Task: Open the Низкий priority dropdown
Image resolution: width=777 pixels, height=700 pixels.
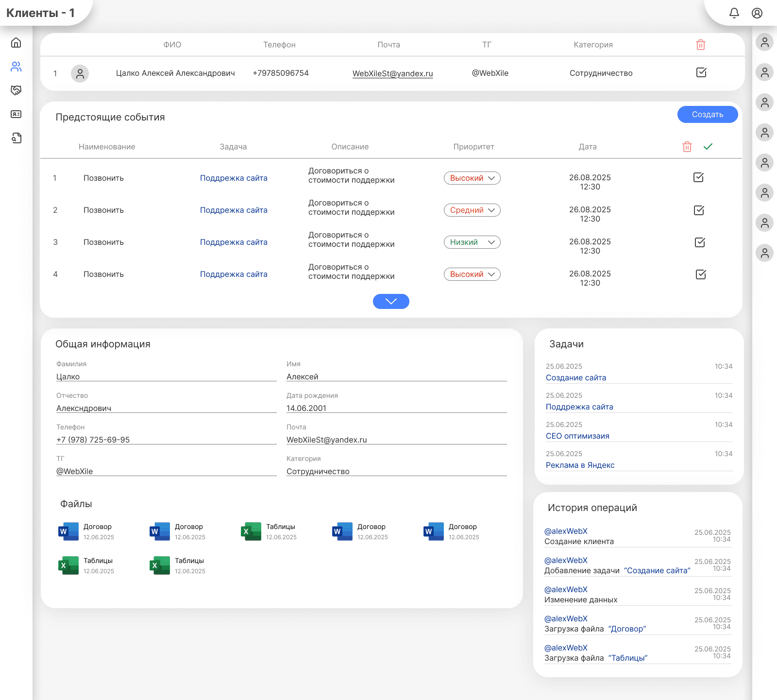Action: point(472,242)
